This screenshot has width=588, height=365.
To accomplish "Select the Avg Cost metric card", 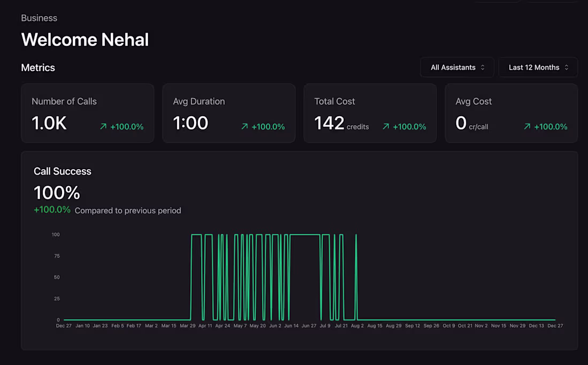I will tap(511, 112).
